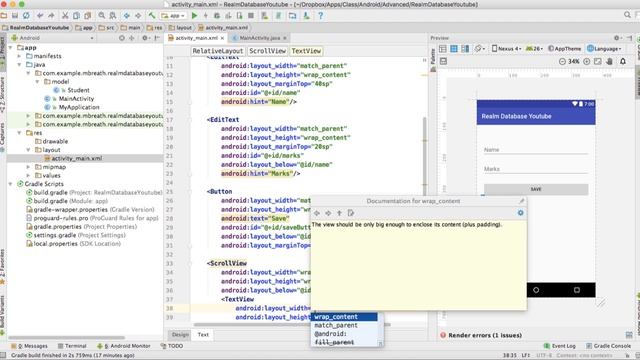Image resolution: width=640 pixels, height=360 pixels.
Task: Collapse the java folder in tree
Action: click(x=19, y=64)
